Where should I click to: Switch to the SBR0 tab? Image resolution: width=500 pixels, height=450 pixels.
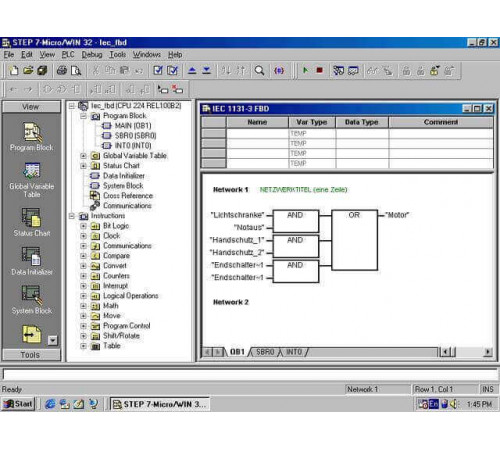coord(265,352)
